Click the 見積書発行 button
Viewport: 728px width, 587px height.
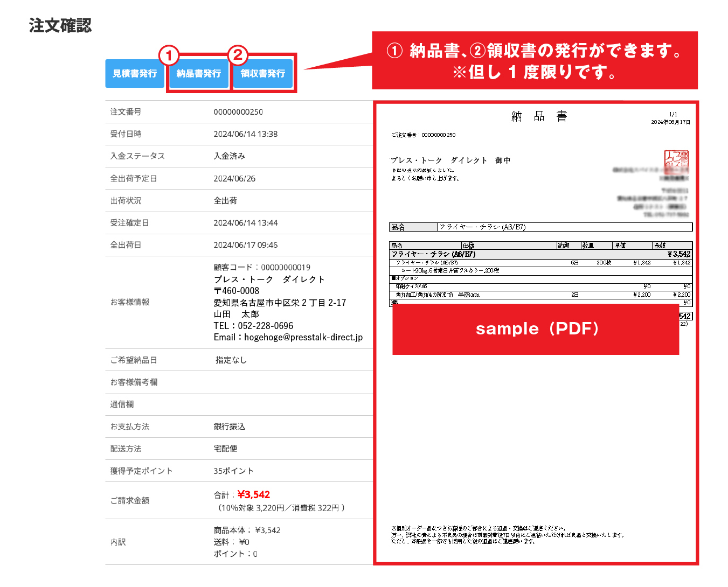[135, 73]
